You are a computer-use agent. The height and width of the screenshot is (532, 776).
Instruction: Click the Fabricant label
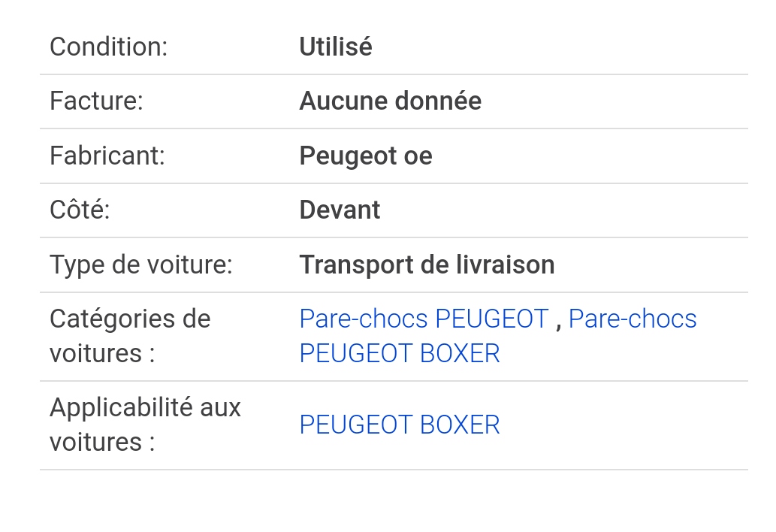[107, 156]
